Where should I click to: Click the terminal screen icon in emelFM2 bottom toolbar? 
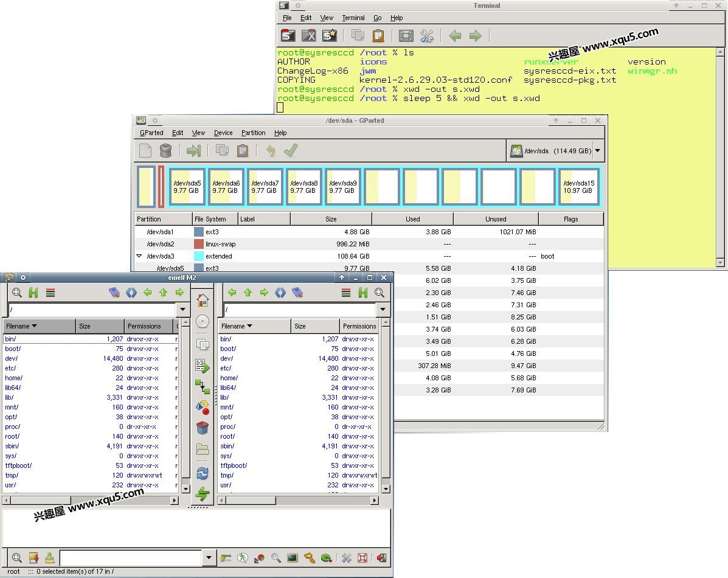pos(293,557)
